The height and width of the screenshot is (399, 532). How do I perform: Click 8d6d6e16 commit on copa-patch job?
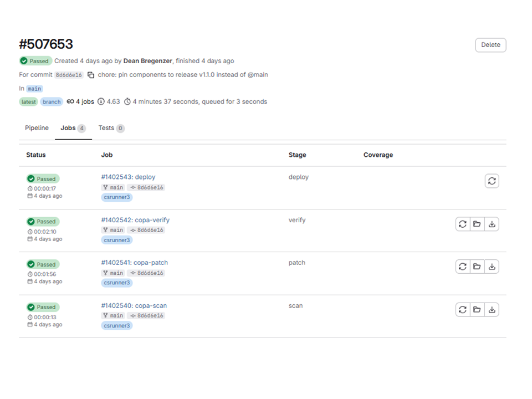coord(146,273)
